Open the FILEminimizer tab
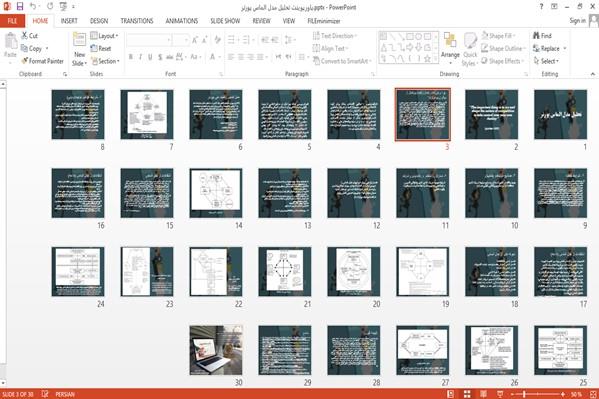This screenshot has height=399, width=599. pyautogui.click(x=324, y=21)
